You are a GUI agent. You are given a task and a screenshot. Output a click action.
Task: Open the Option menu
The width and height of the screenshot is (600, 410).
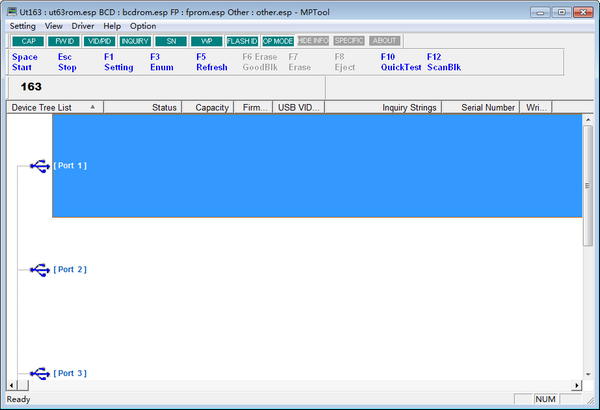pos(143,25)
